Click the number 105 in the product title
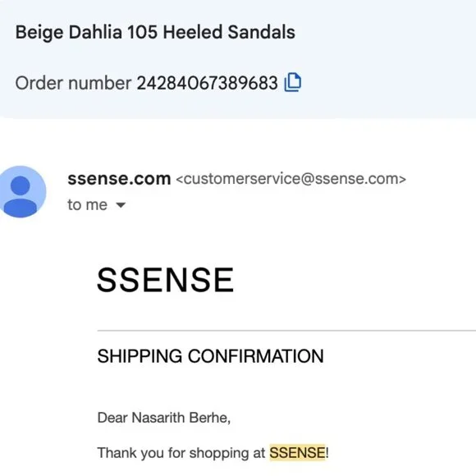 pos(142,32)
